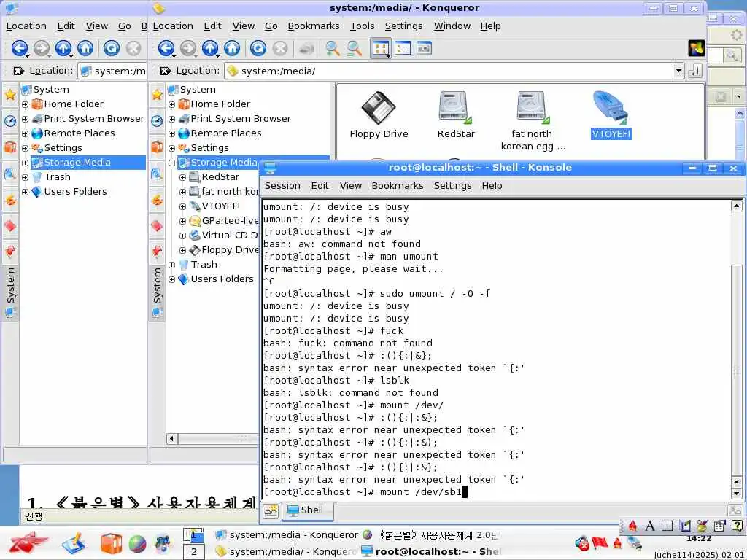The height and width of the screenshot is (560, 747).
Task: Click Go button beside location field
Action: 695,71
